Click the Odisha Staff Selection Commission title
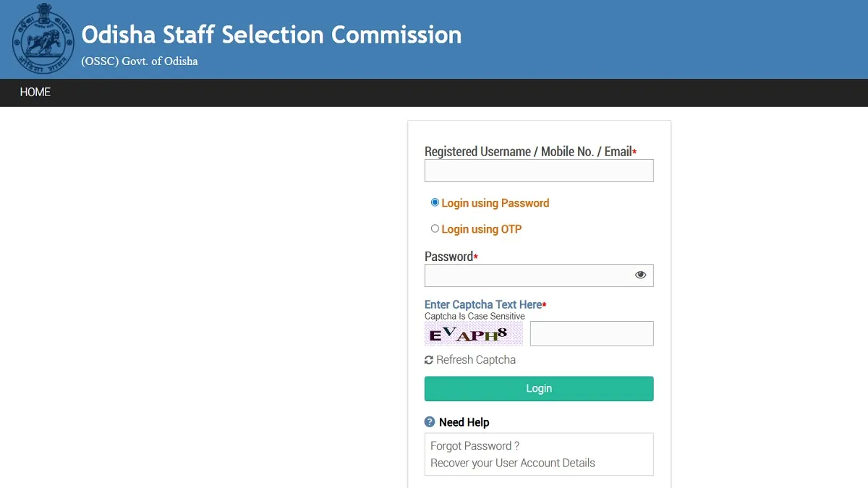 pyautogui.click(x=271, y=34)
